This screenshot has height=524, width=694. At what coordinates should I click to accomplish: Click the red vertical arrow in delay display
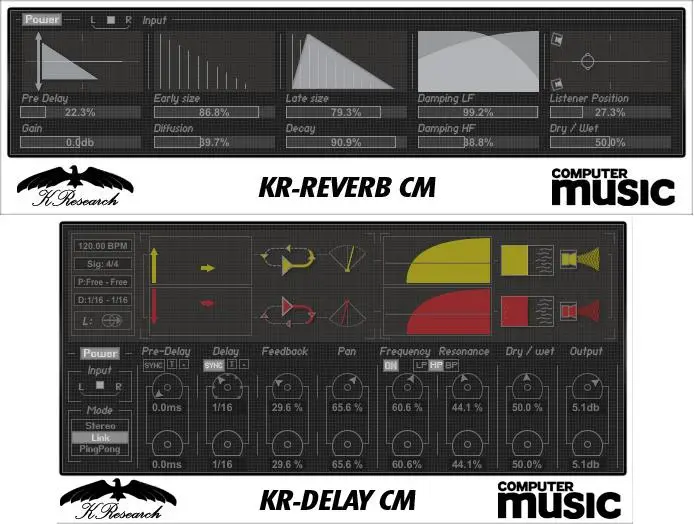tap(154, 306)
